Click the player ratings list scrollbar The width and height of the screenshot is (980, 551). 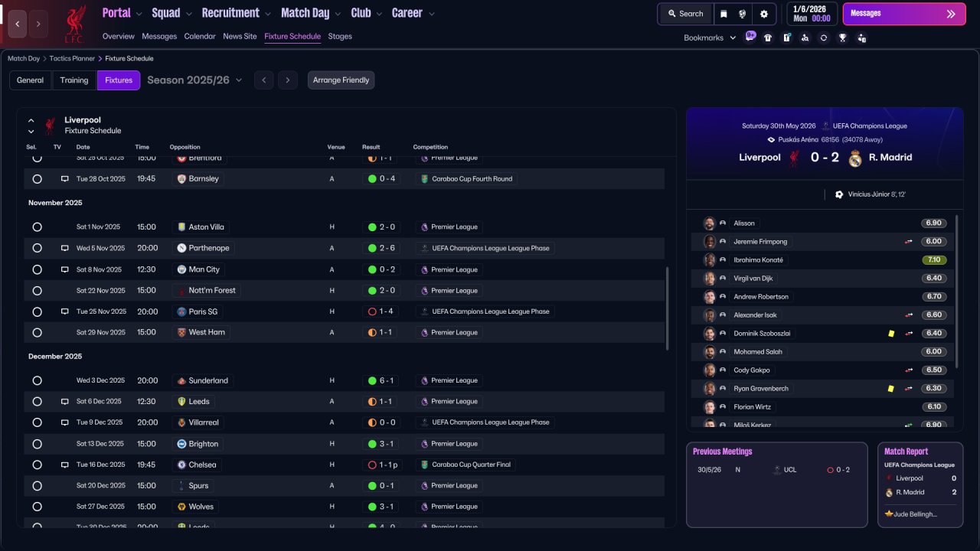click(x=956, y=291)
